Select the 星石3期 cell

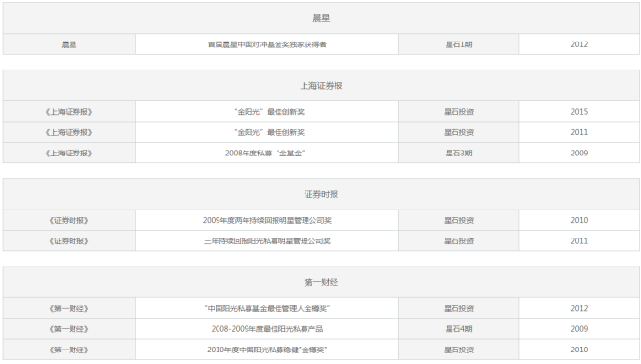[x=458, y=153]
